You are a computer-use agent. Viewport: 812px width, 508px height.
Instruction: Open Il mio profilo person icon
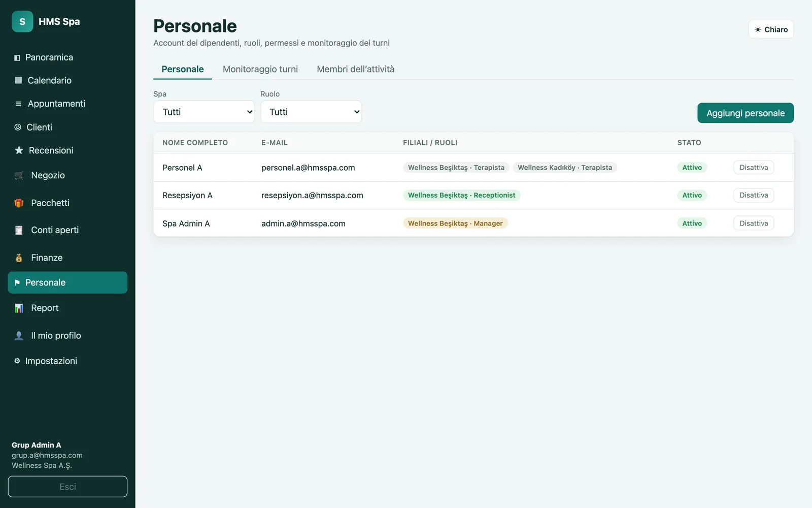(19, 335)
